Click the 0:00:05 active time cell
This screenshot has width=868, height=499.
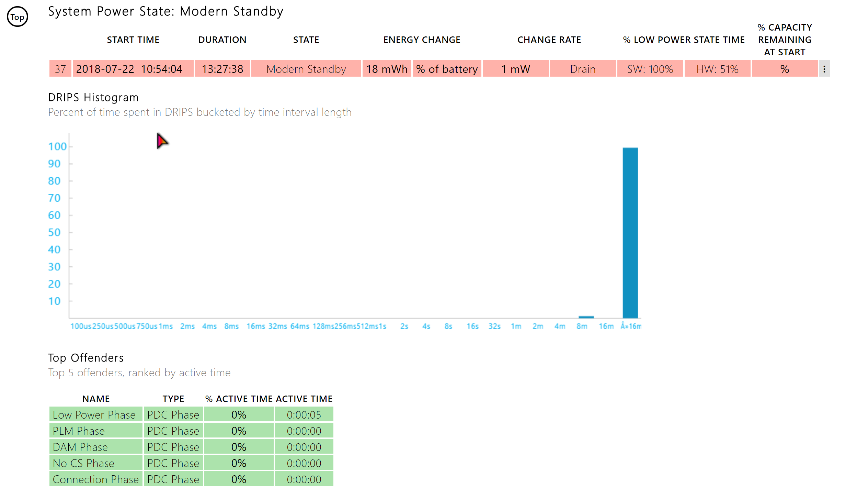pos(304,415)
